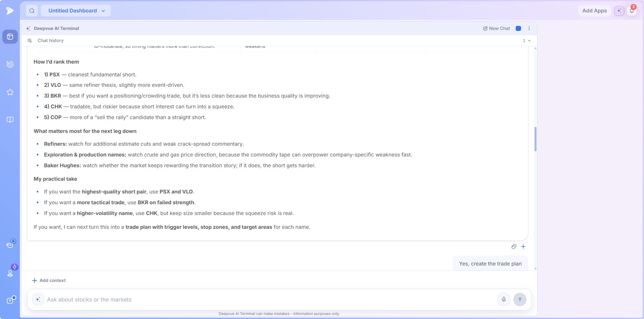The height and width of the screenshot is (319, 644).
Task: Click the 'Exploration & production names:' bullet
Action: tap(228, 155)
